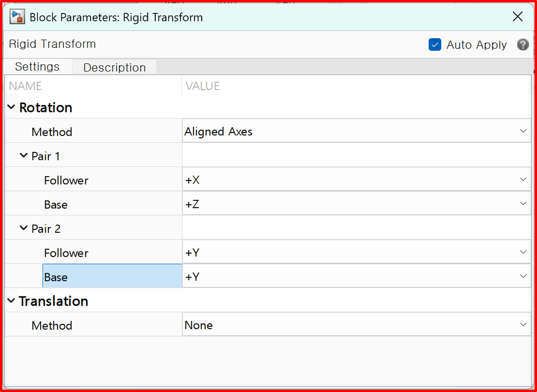Image resolution: width=537 pixels, height=392 pixels.
Task: Toggle the Auto Apply checkbox
Action: pos(435,45)
